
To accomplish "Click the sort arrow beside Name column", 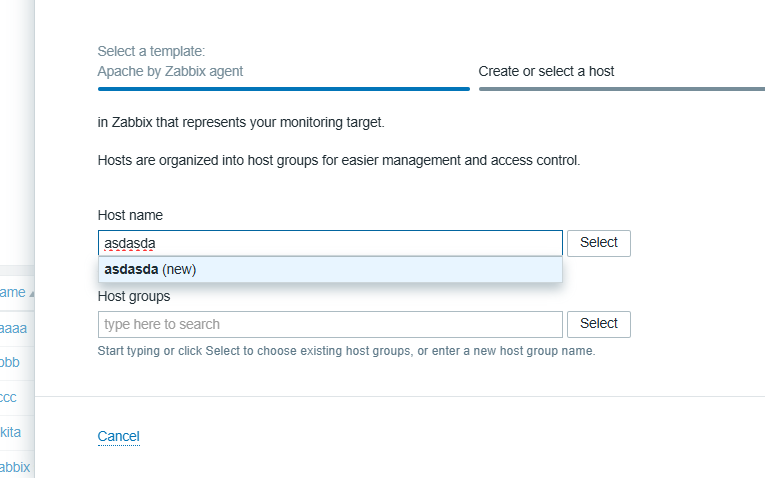I will coord(30,294).
